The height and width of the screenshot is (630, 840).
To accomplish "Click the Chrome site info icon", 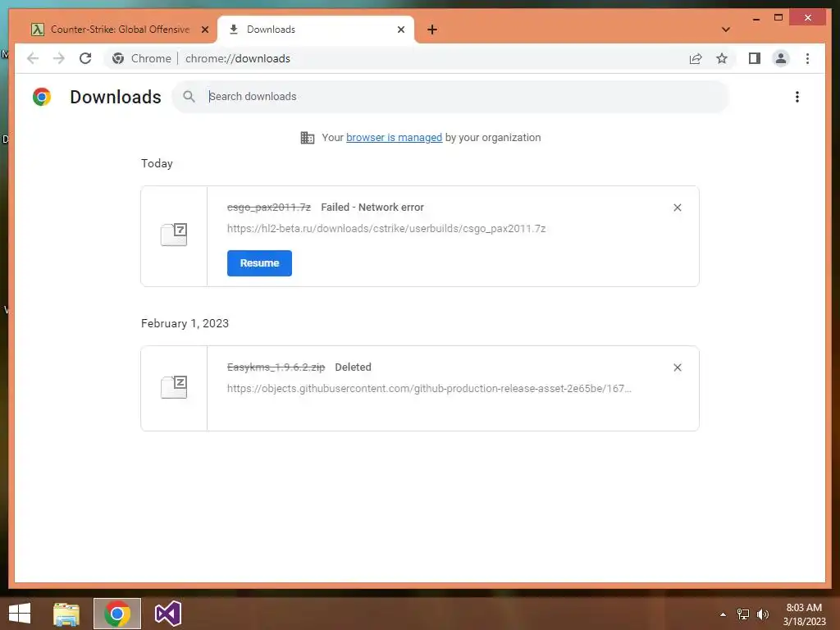I will 118,58.
